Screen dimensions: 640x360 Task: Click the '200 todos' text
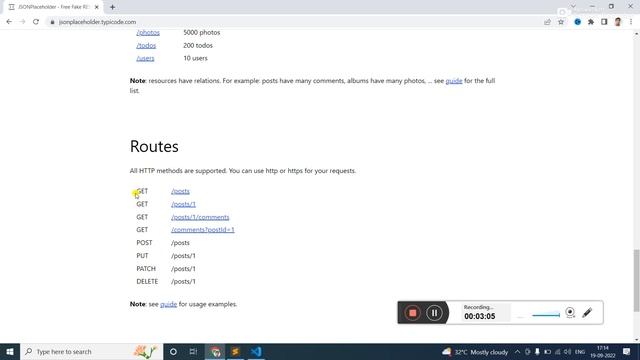(198, 45)
